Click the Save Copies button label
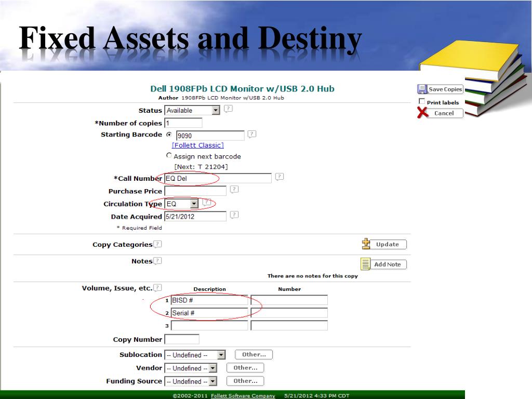The height and width of the screenshot is (399, 532). click(x=445, y=89)
